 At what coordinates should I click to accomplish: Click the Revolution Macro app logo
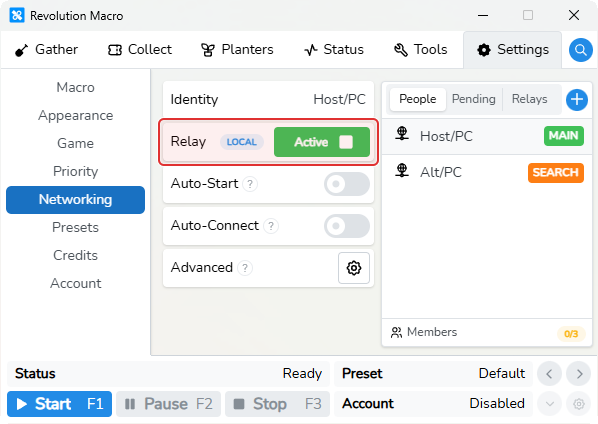pos(17,16)
